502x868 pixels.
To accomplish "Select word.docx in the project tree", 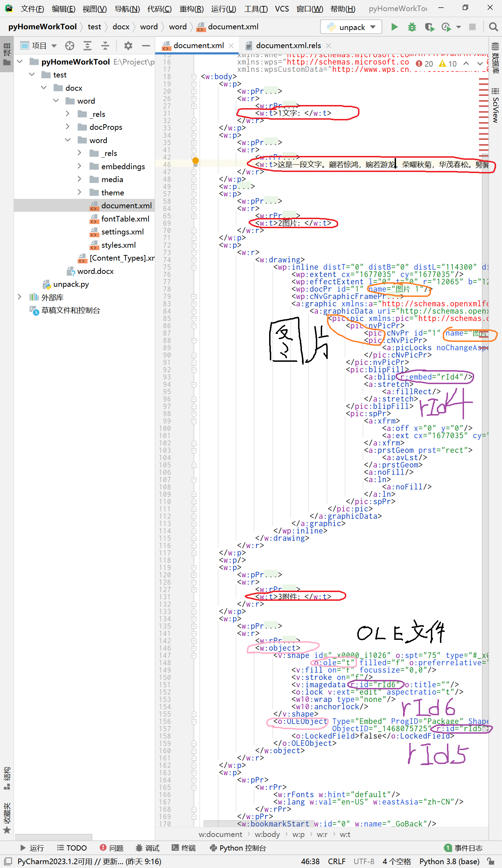I will click(x=96, y=271).
